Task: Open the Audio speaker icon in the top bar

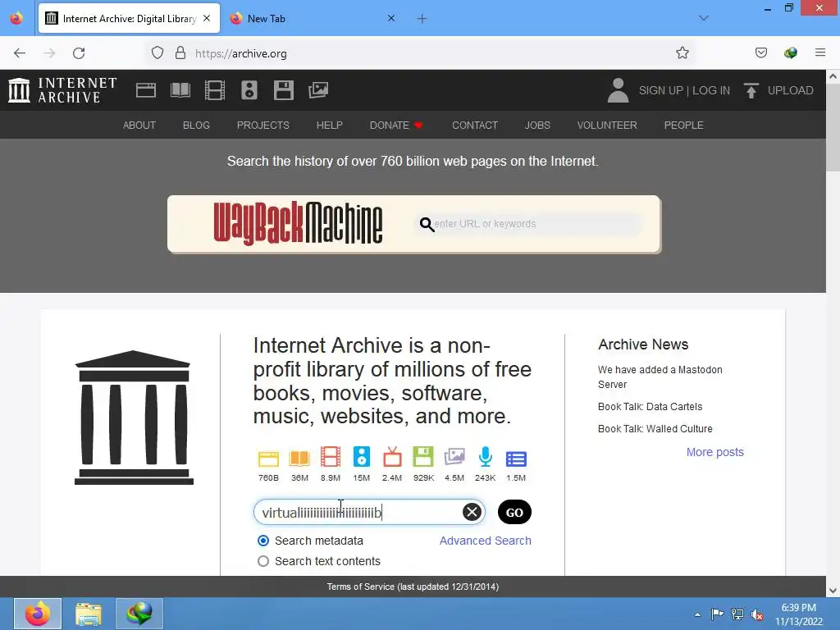Action: (249, 90)
